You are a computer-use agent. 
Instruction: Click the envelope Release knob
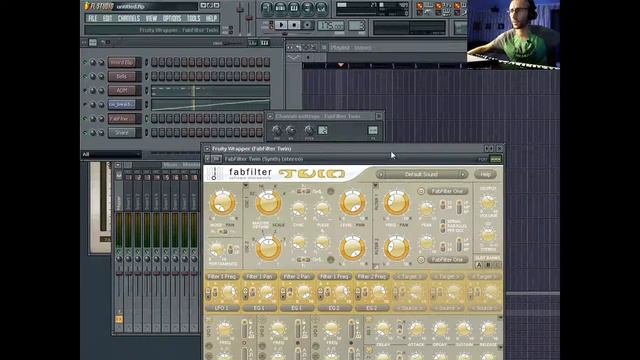coord(488,329)
